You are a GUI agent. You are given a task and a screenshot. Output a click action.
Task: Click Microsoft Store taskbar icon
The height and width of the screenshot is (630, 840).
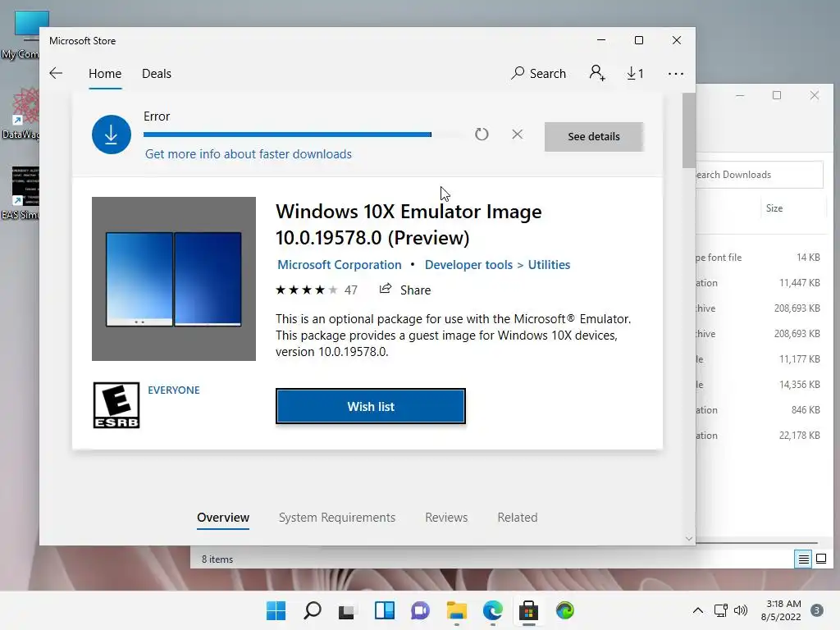tap(529, 610)
